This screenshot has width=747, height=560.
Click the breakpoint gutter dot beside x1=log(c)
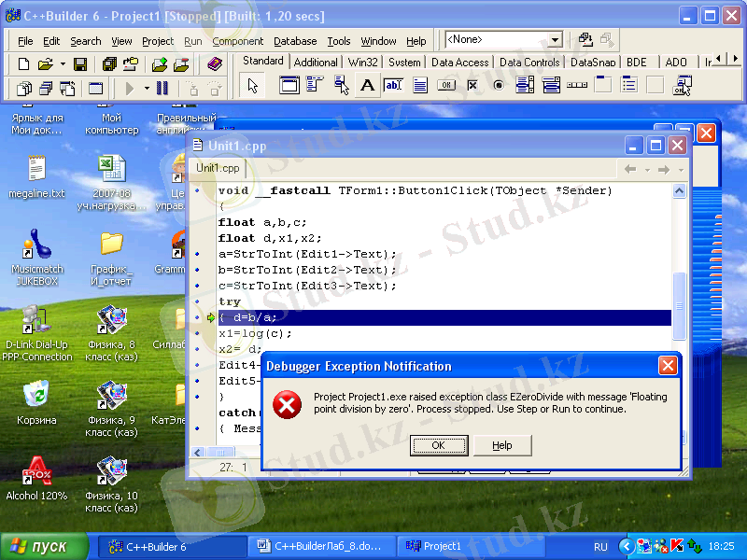tap(198, 333)
